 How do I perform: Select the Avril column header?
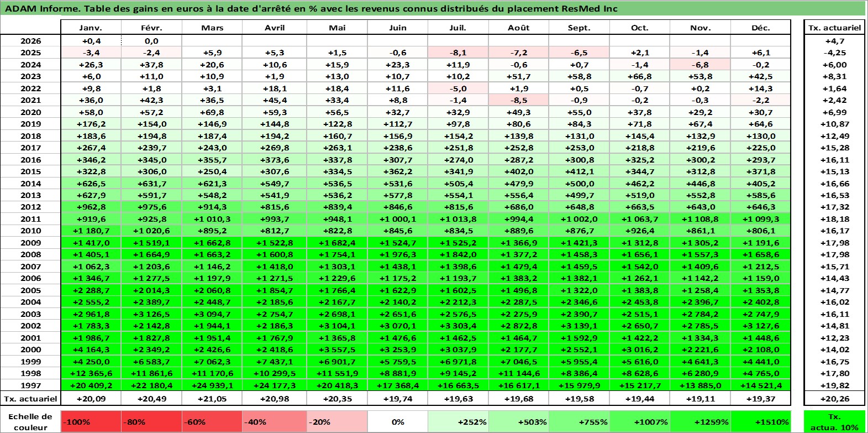(275, 28)
